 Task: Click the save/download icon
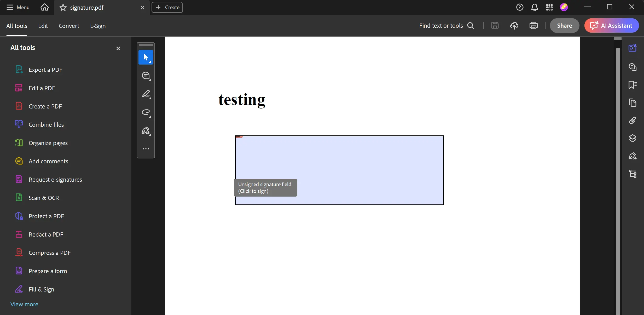[495, 25]
